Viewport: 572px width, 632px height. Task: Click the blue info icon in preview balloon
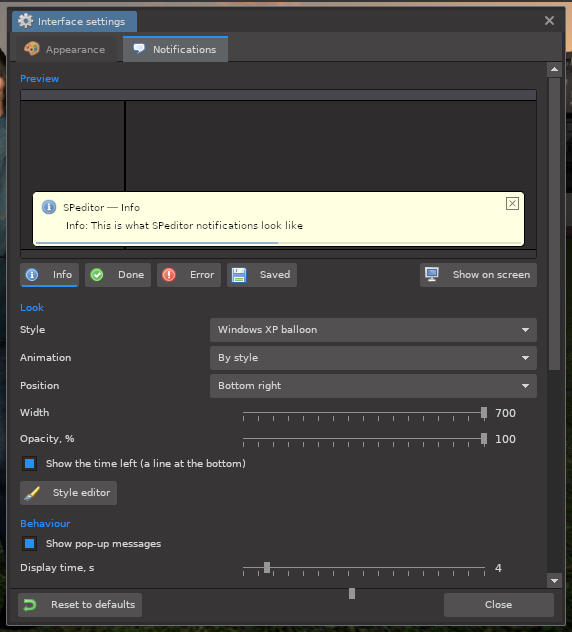coord(49,207)
